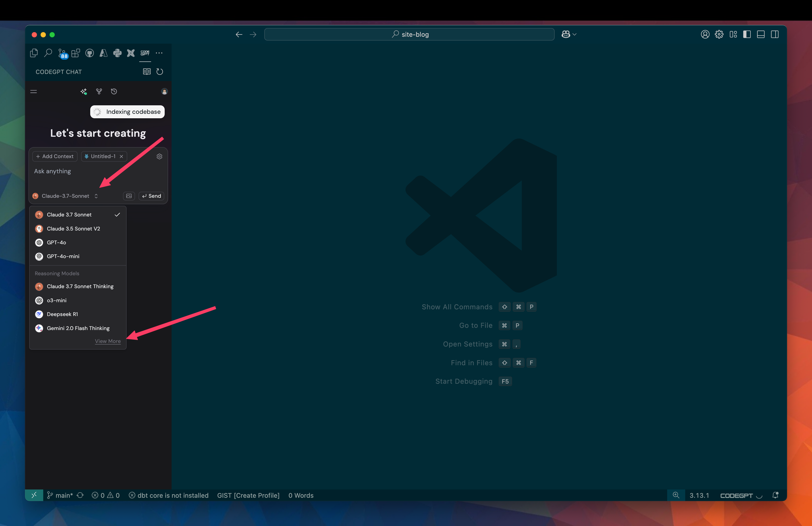This screenshot has width=812, height=526.
Task: Toggle secondary side bar visibility
Action: (x=775, y=35)
